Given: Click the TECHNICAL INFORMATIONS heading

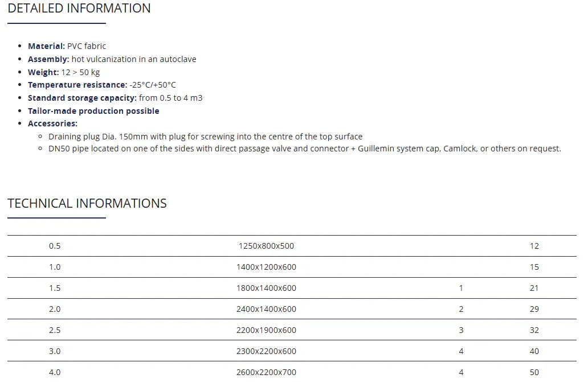Looking at the screenshot, I should coord(87,204).
